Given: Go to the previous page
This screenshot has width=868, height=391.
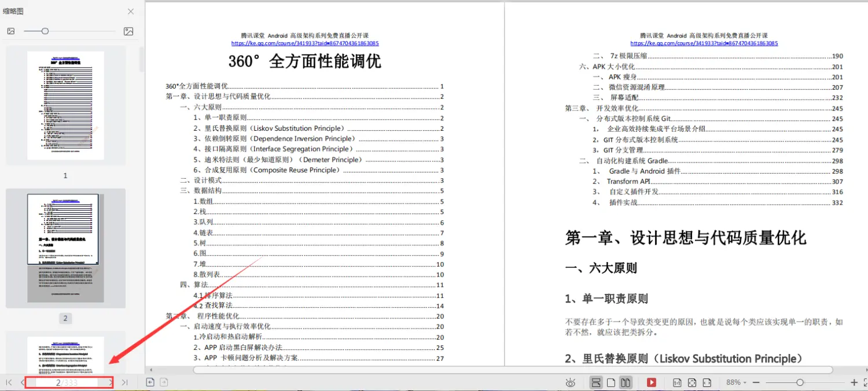Looking at the screenshot, I should tap(23, 382).
